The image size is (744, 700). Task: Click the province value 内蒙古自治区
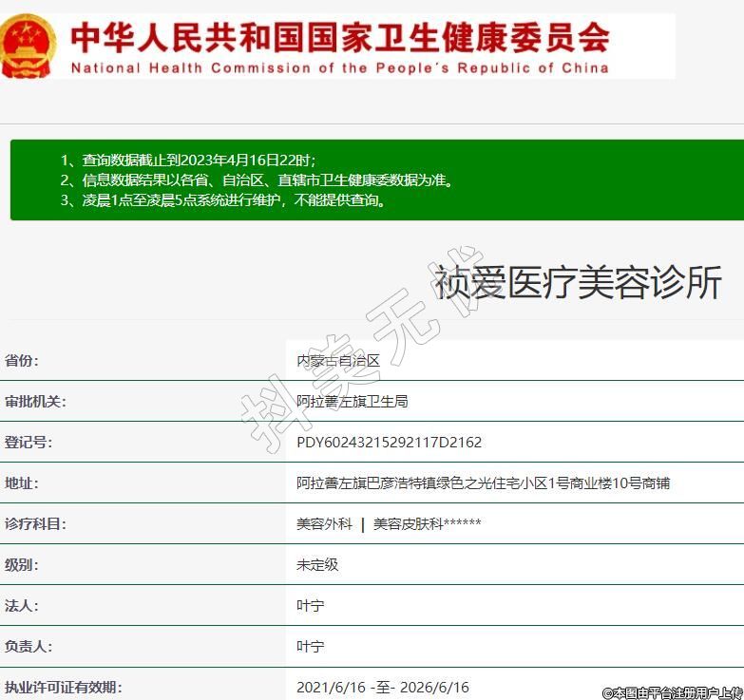point(338,361)
